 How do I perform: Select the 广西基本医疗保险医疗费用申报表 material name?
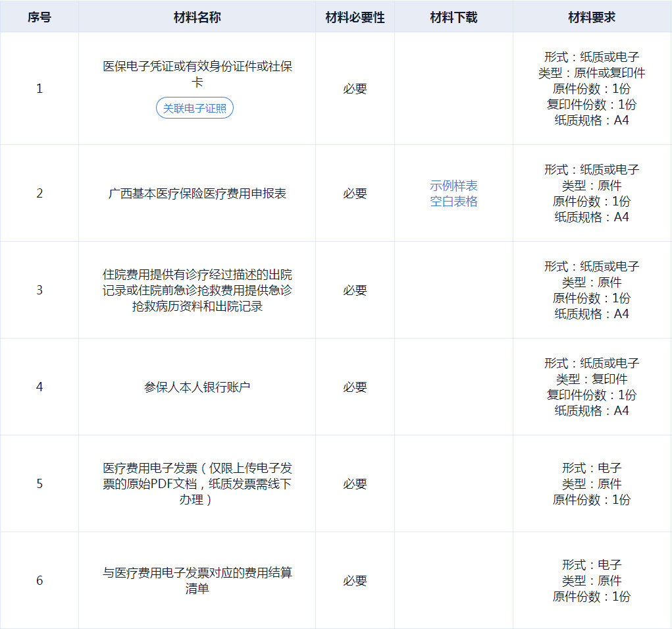pyautogui.click(x=197, y=194)
